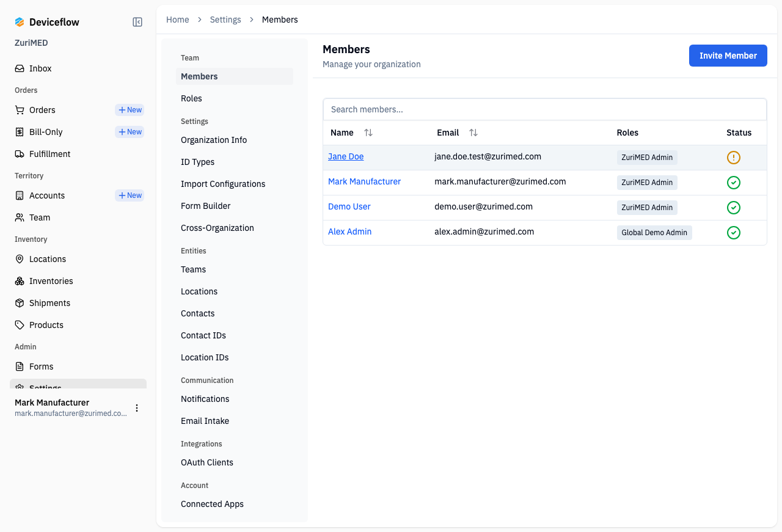Click Mark Manufacturer user profile footer
This screenshot has width=782, height=532.
(78, 407)
